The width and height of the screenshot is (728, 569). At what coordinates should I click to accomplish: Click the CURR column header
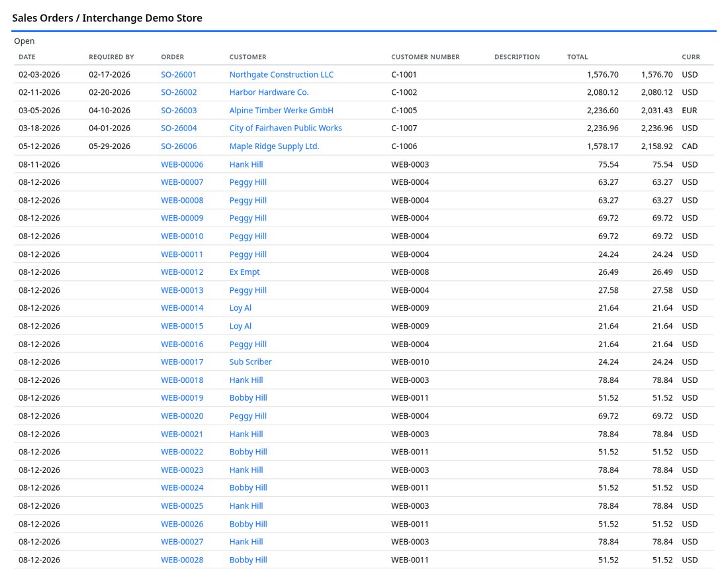[691, 57]
